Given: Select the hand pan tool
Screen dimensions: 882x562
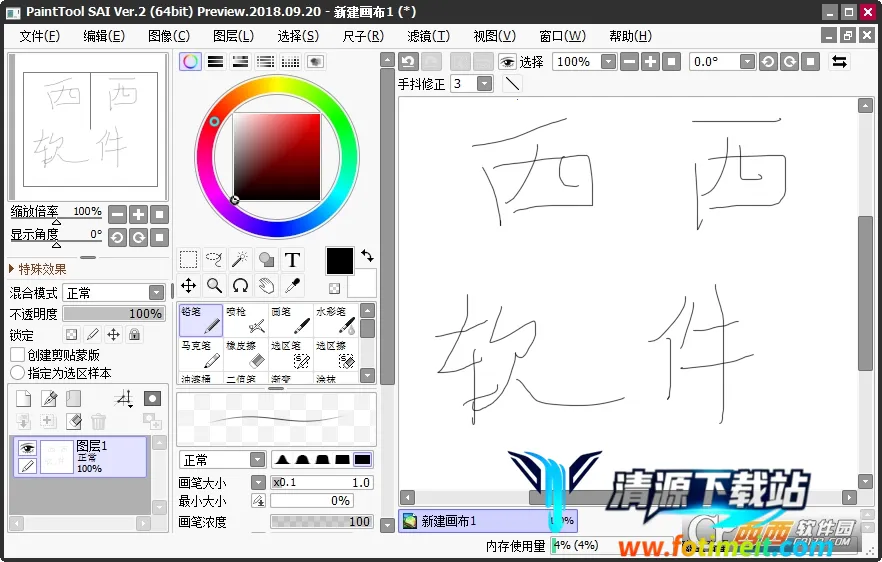Looking at the screenshot, I should (x=266, y=286).
